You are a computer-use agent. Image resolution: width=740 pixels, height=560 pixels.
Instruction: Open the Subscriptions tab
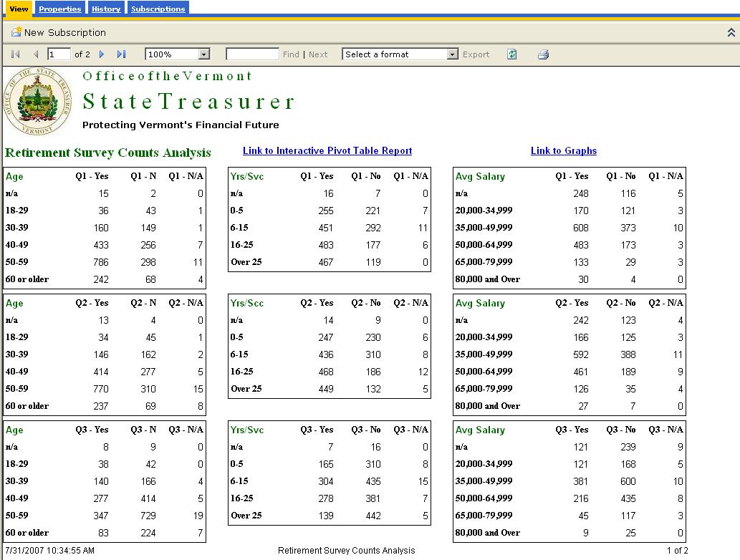tap(158, 9)
